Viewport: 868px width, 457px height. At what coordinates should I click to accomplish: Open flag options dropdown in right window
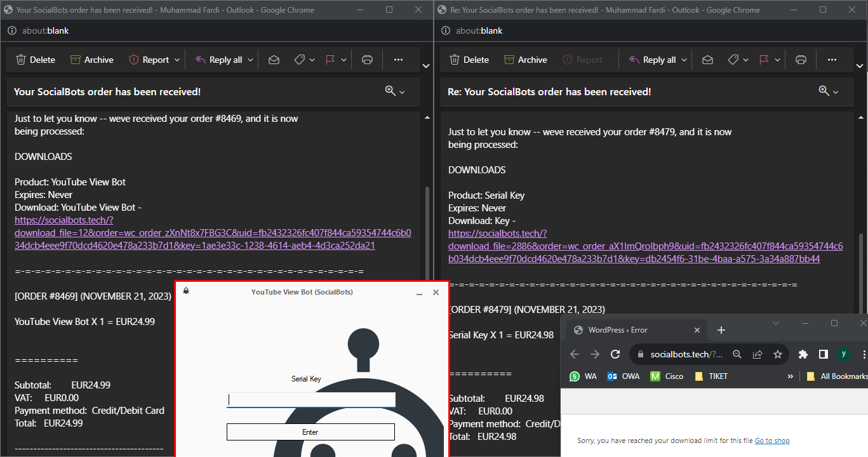(x=777, y=60)
